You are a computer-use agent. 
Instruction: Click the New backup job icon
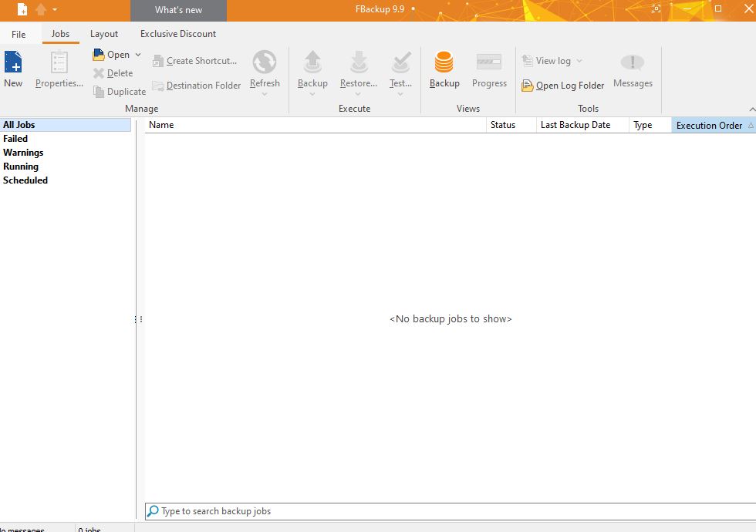tap(13, 62)
